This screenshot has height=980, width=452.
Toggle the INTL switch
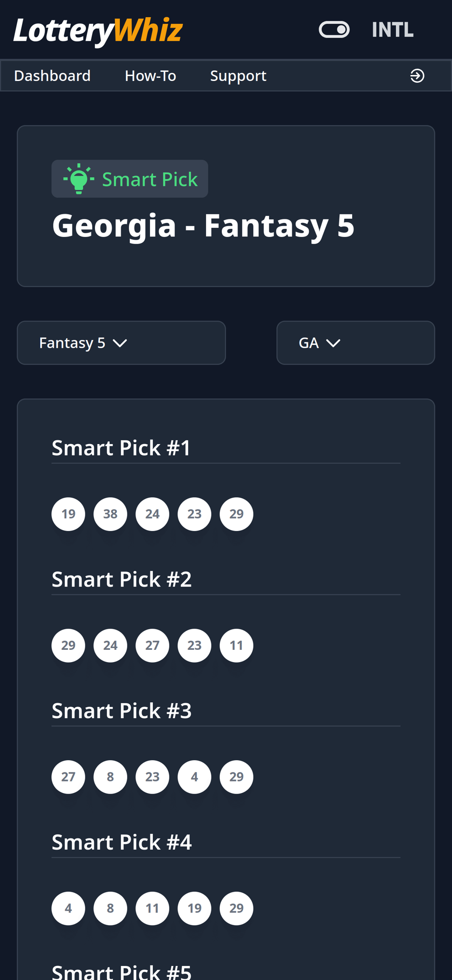(x=334, y=30)
